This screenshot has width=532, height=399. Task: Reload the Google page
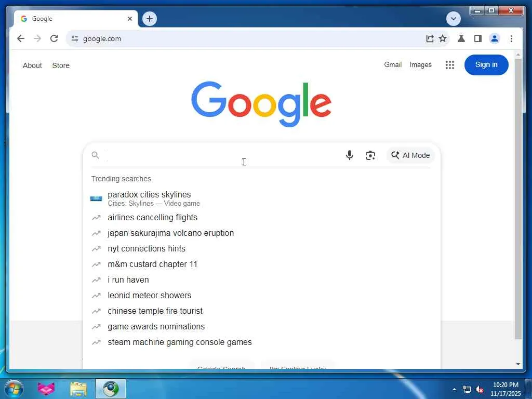(x=54, y=38)
